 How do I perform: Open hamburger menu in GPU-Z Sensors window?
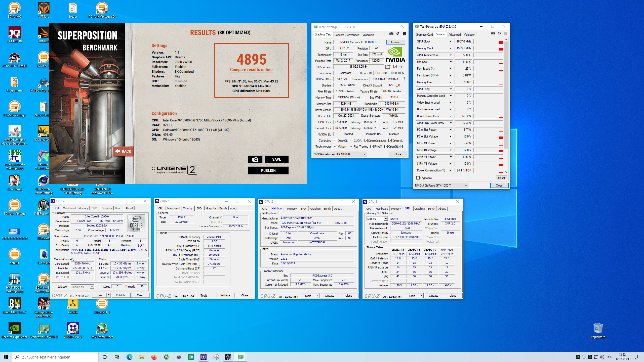tap(506, 33)
